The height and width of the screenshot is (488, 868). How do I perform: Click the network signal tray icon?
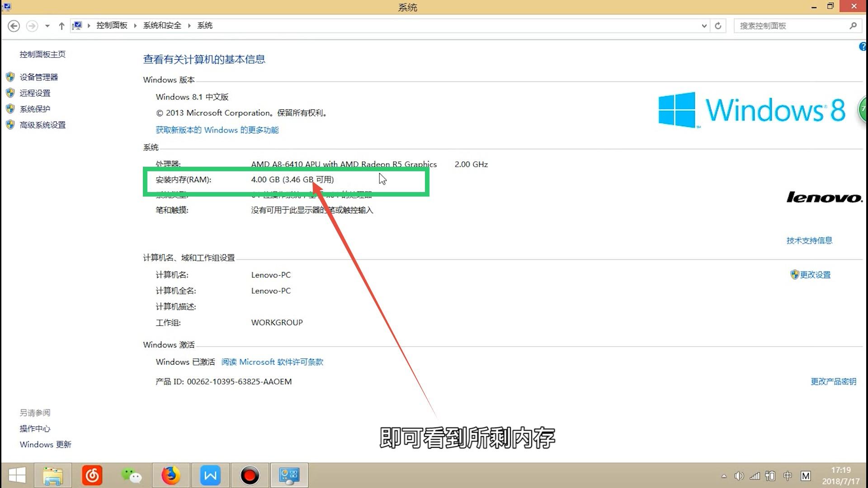755,476
